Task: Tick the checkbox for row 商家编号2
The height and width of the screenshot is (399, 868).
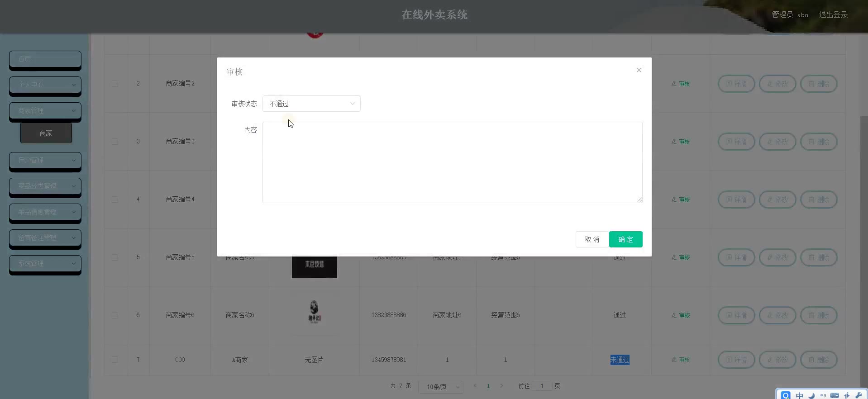Action: 115,84
